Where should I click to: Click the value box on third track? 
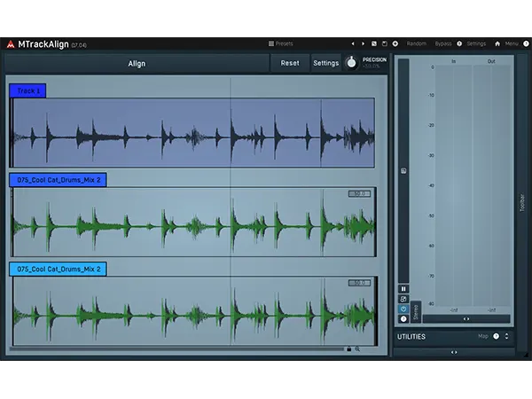point(359,283)
